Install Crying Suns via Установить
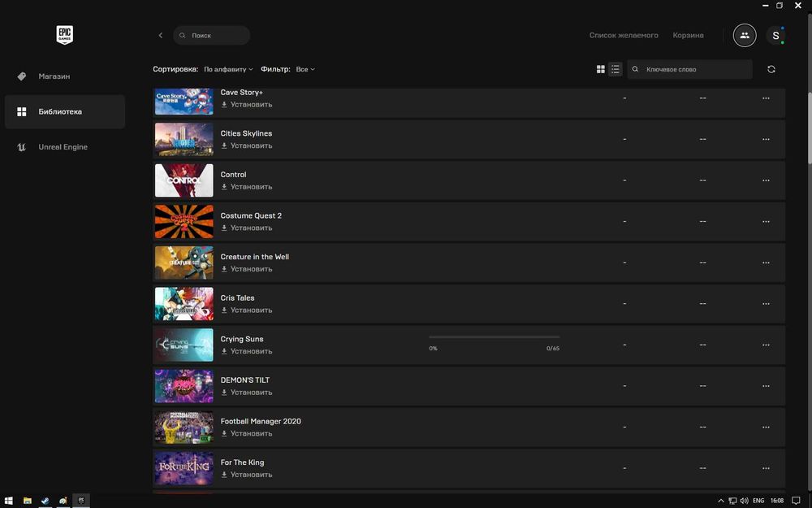This screenshot has width=812, height=508. click(x=247, y=351)
